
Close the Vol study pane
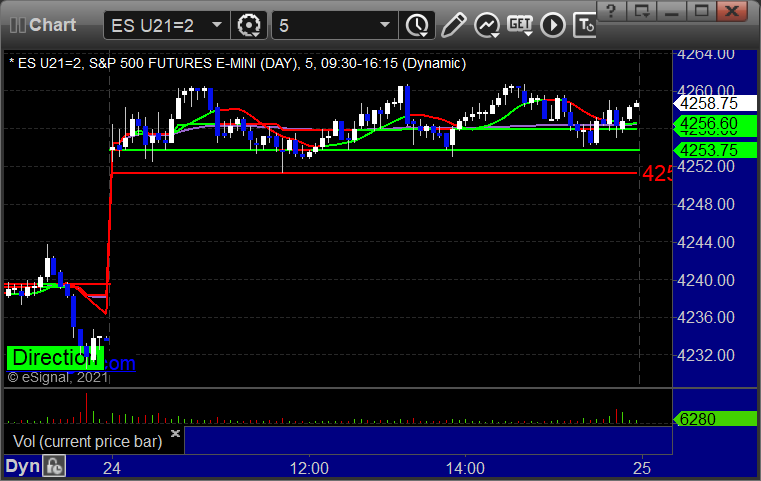click(x=176, y=433)
